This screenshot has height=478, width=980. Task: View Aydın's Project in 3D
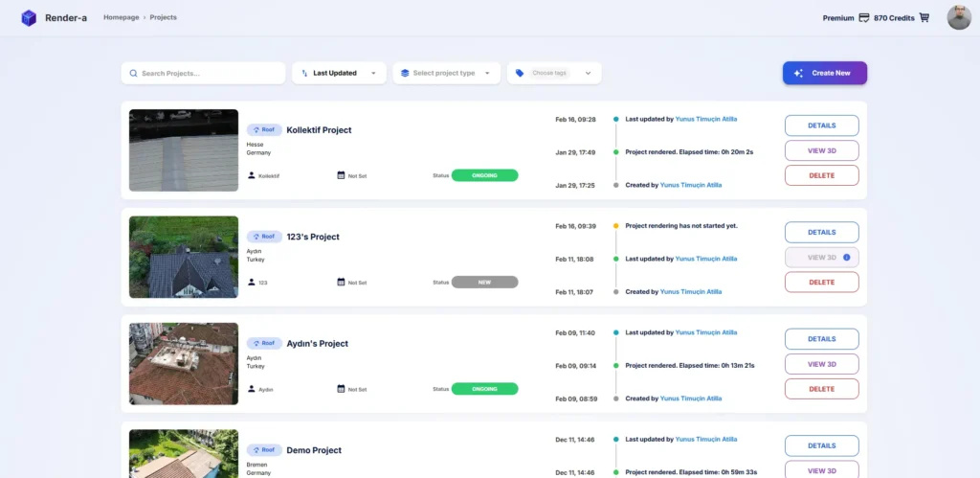tap(821, 364)
